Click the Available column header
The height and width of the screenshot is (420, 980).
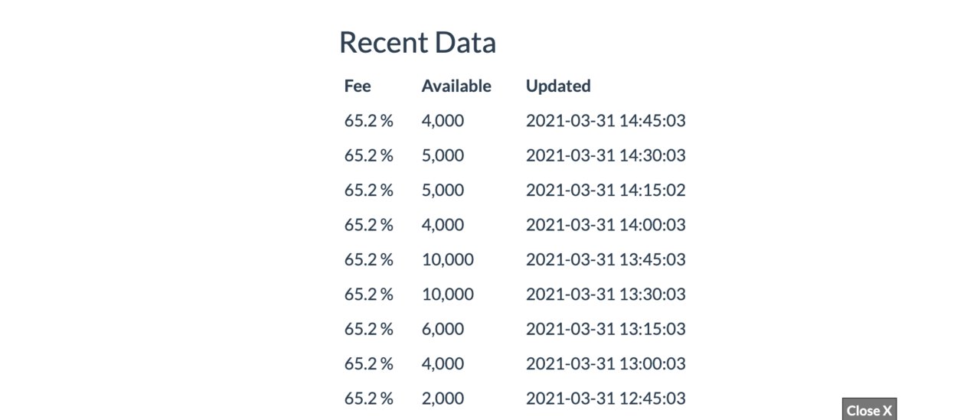[456, 86]
